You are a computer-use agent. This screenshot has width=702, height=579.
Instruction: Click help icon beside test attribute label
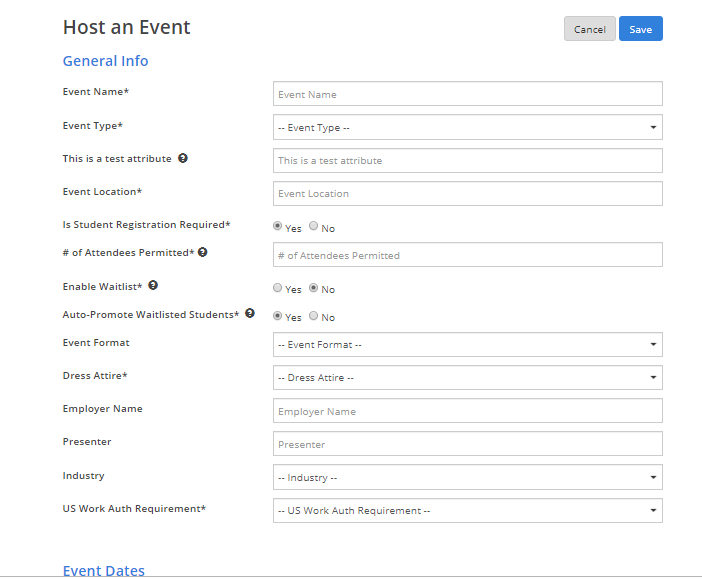point(183,159)
